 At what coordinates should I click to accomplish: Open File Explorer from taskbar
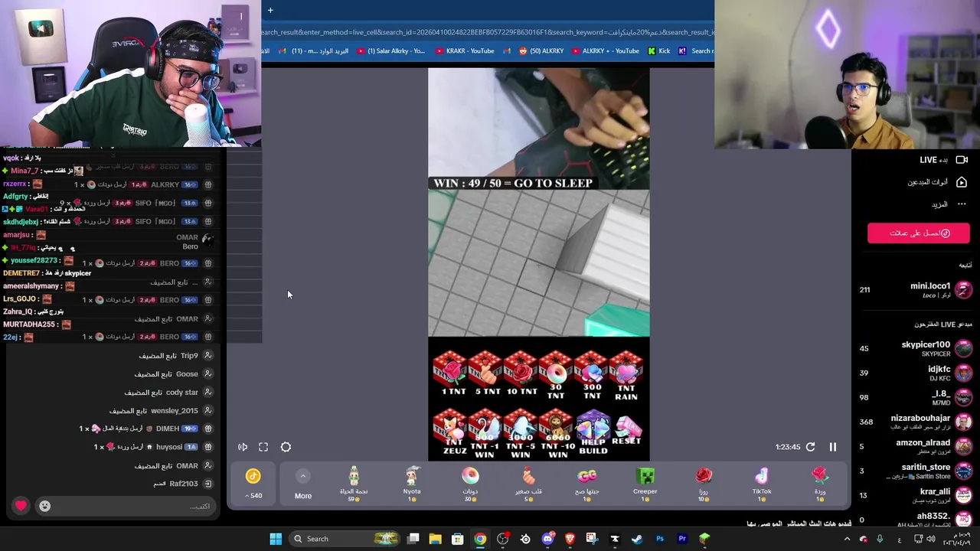pos(435,539)
